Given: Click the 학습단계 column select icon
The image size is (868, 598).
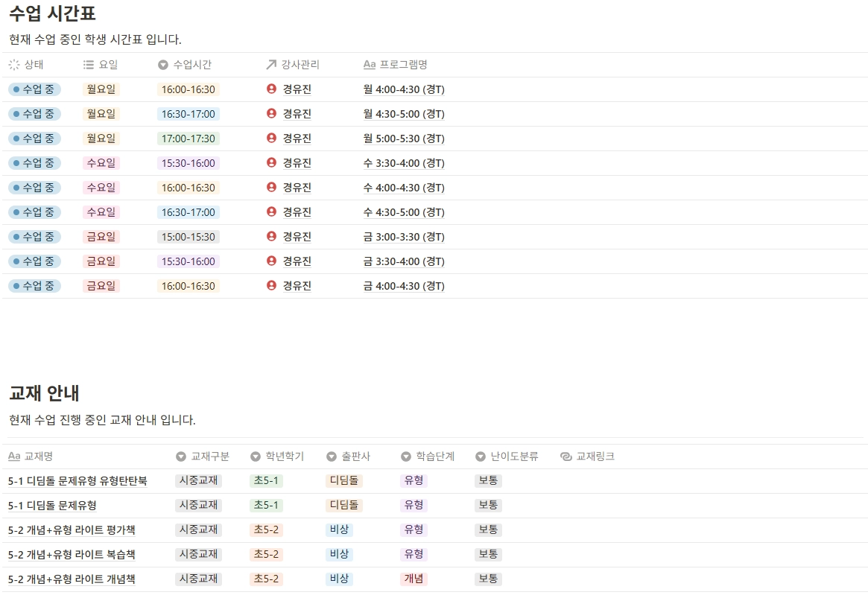Looking at the screenshot, I should pos(406,457).
